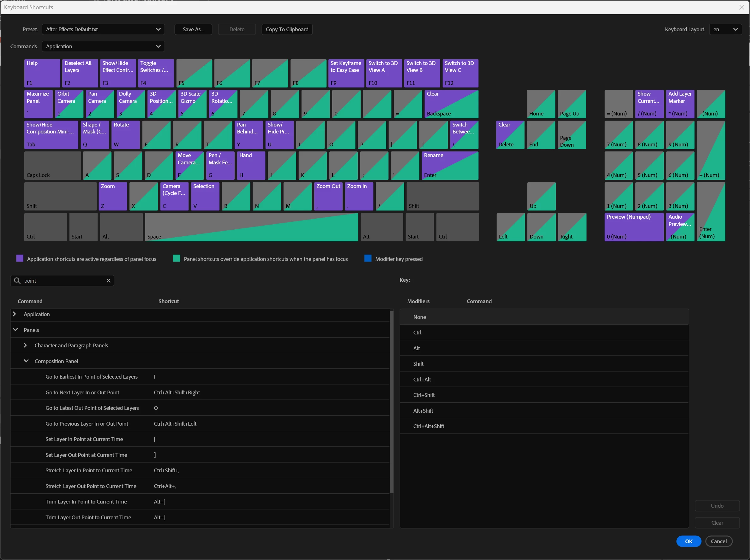Click the Preview (Numpad) key
Viewport: 750px width, 560px height.
633,227
